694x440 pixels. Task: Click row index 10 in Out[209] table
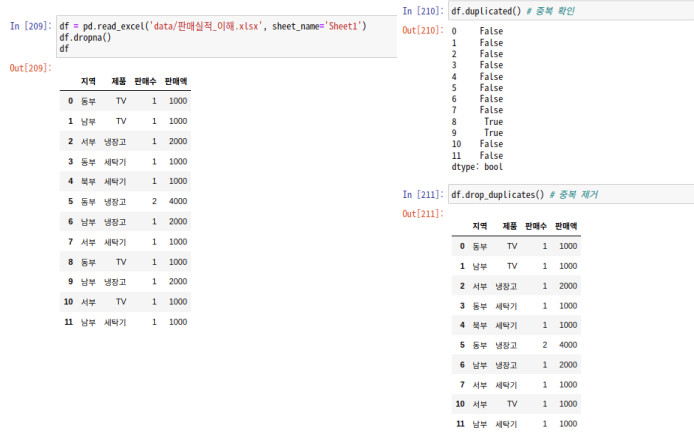point(68,302)
